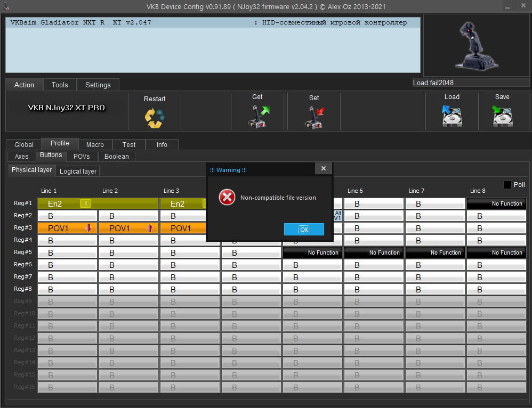This screenshot has width=532, height=408.
Task: Open the POVs sub-tab
Action: [82, 157]
